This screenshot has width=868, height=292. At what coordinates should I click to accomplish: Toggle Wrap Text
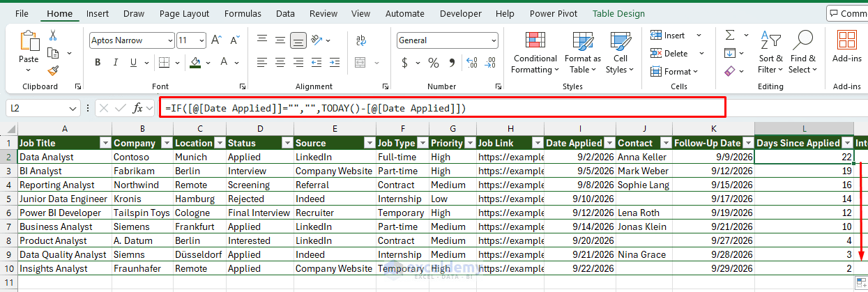tap(361, 40)
